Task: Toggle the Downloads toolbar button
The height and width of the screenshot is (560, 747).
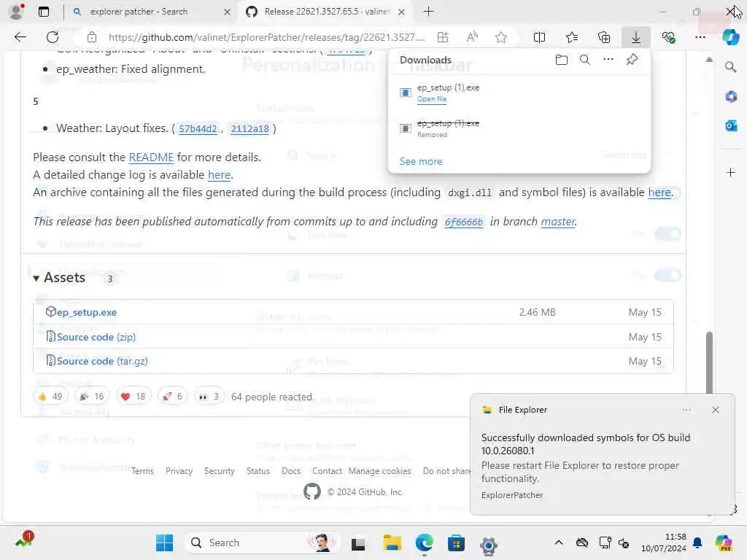Action: click(x=636, y=37)
